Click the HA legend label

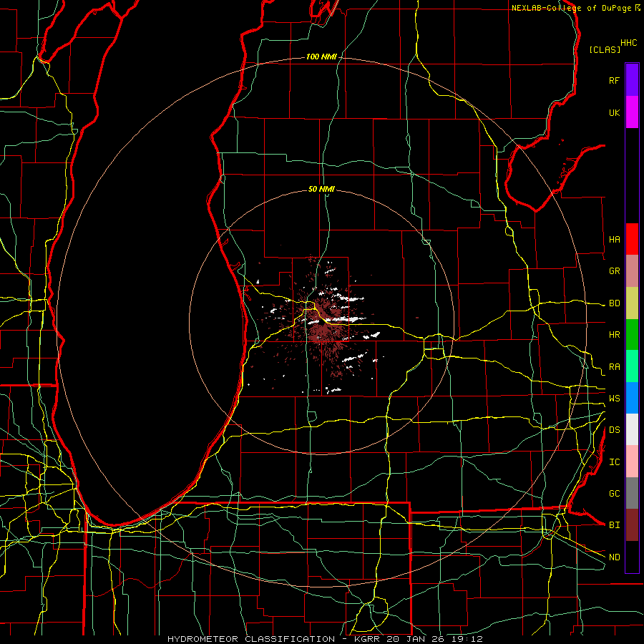[x=614, y=239]
